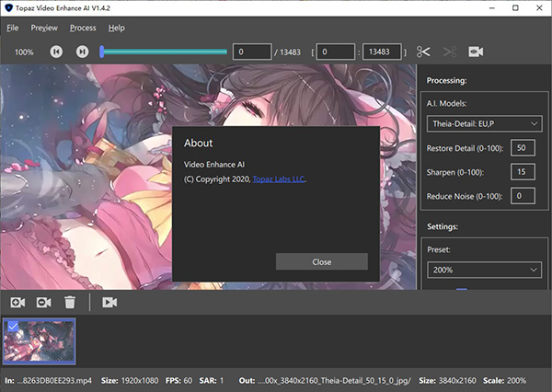This screenshot has width=552, height=392.
Task: Open the Process menu
Action: click(83, 28)
